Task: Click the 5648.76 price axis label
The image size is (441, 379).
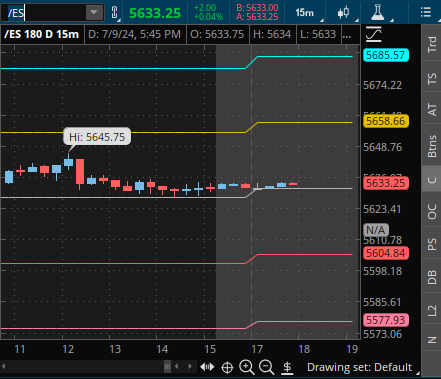Action: tap(382, 147)
